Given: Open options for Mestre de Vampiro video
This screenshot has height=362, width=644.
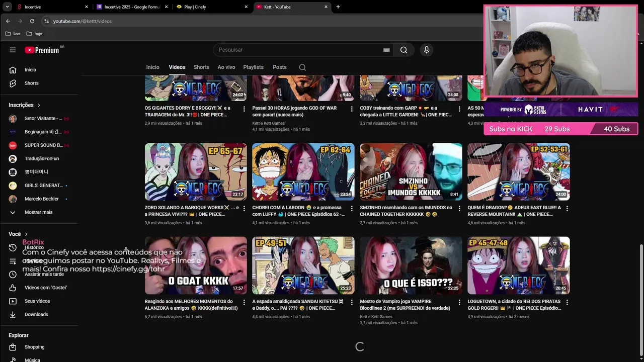Looking at the screenshot, I should (x=459, y=302).
